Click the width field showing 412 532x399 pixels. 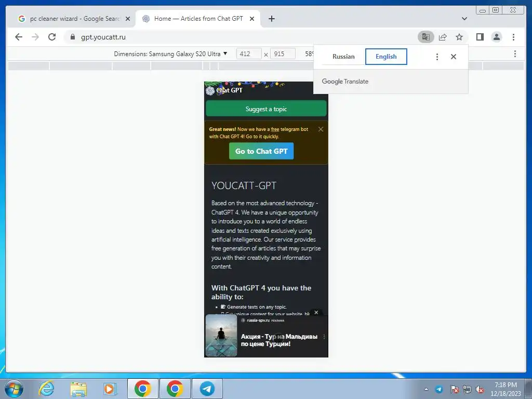(x=249, y=54)
